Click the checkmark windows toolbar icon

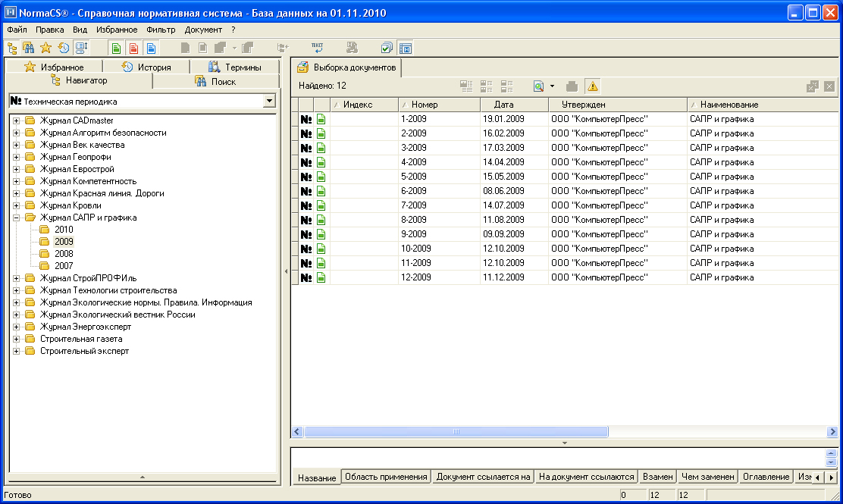point(387,49)
